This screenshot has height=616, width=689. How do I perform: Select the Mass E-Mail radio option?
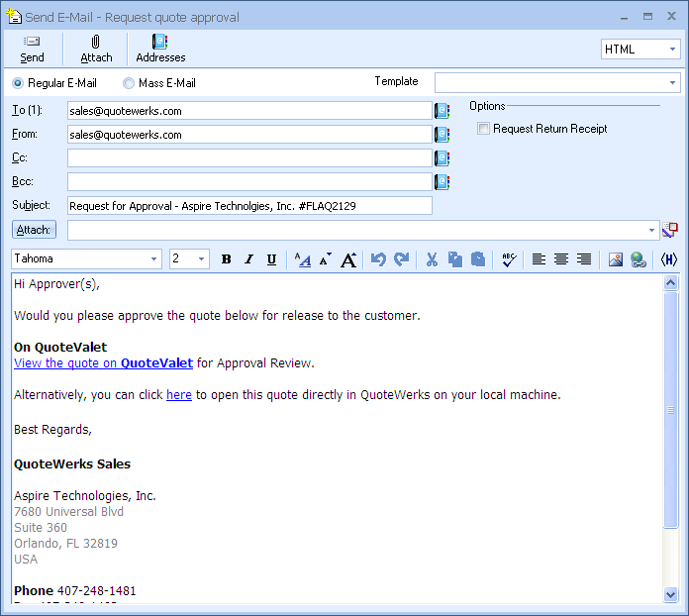click(129, 83)
